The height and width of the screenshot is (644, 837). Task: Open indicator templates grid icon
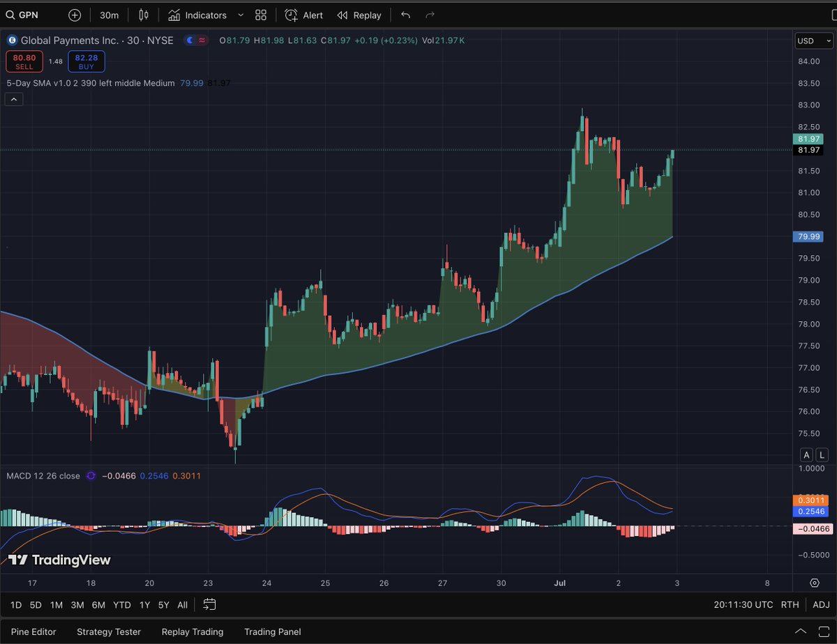point(261,15)
